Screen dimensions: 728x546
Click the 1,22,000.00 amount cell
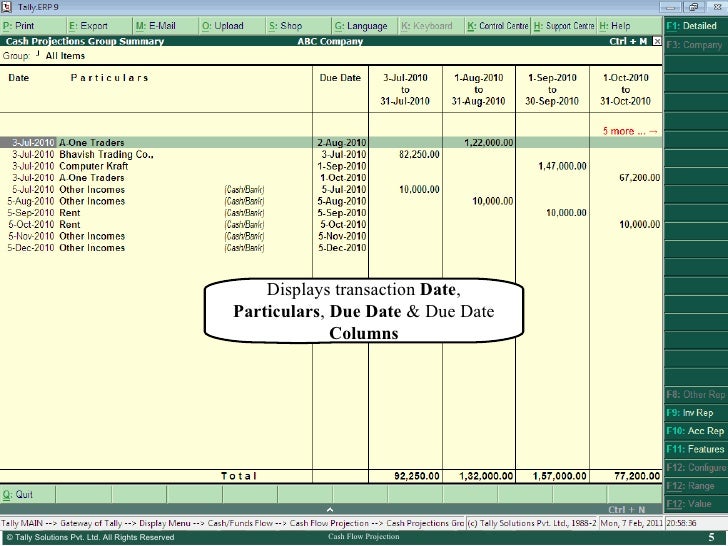point(488,143)
